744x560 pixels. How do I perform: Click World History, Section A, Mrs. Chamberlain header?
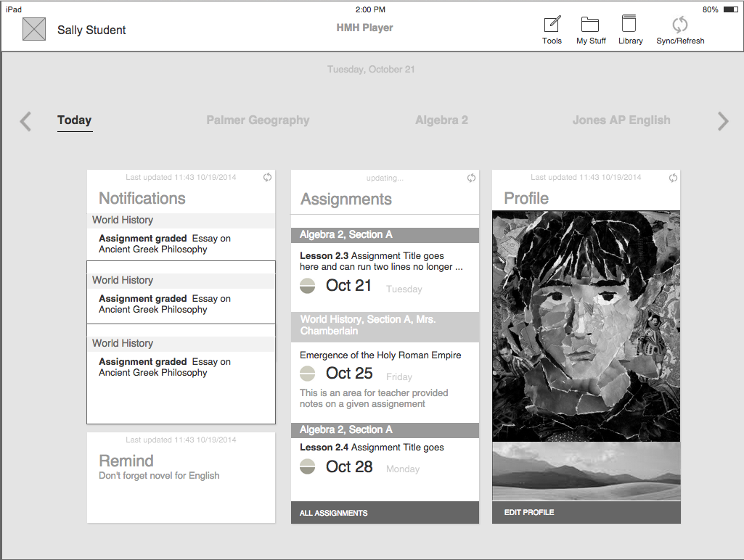[385, 326]
